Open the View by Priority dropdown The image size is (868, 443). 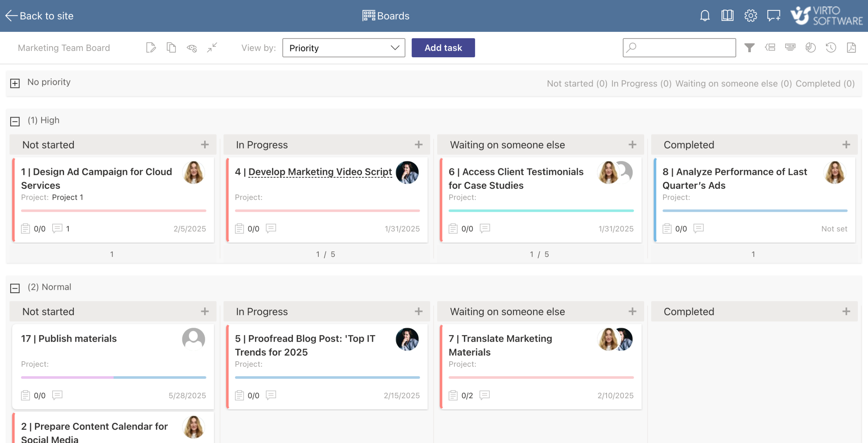pos(343,48)
